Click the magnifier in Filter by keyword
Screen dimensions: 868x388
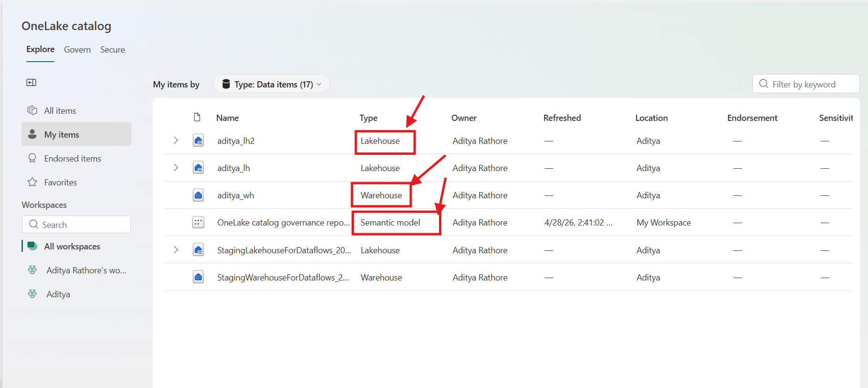coord(763,84)
